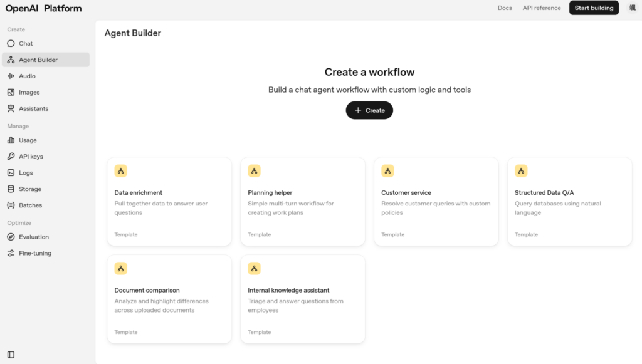Click the API keys key icon
Viewport: 642px width, 364px height.
point(11,157)
